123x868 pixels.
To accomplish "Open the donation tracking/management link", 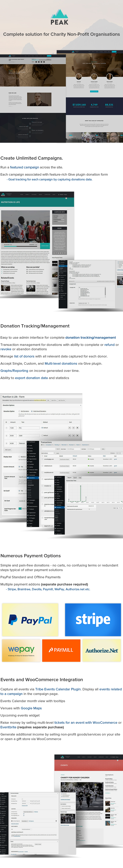I will (x=91, y=337).
